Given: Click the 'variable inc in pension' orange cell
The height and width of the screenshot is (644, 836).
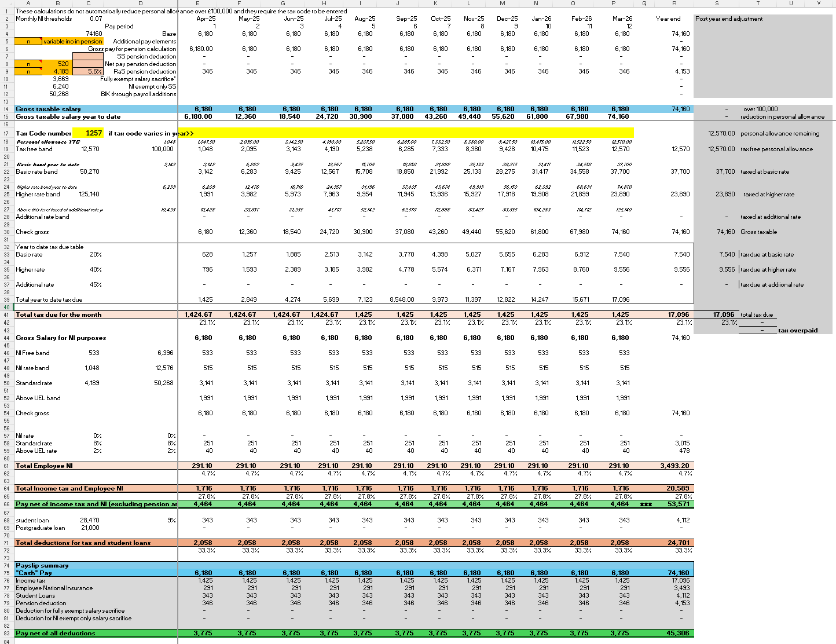Looking at the screenshot, I should coord(74,41).
